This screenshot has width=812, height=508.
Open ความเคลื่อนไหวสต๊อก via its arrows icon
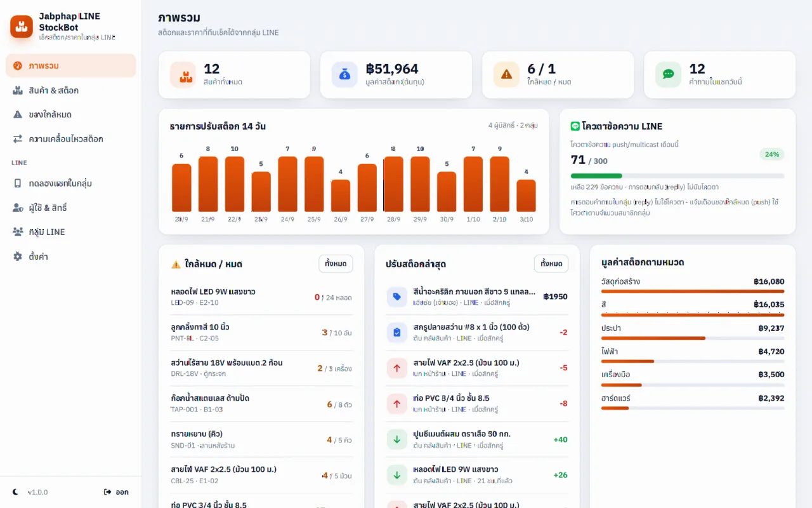[x=18, y=138]
